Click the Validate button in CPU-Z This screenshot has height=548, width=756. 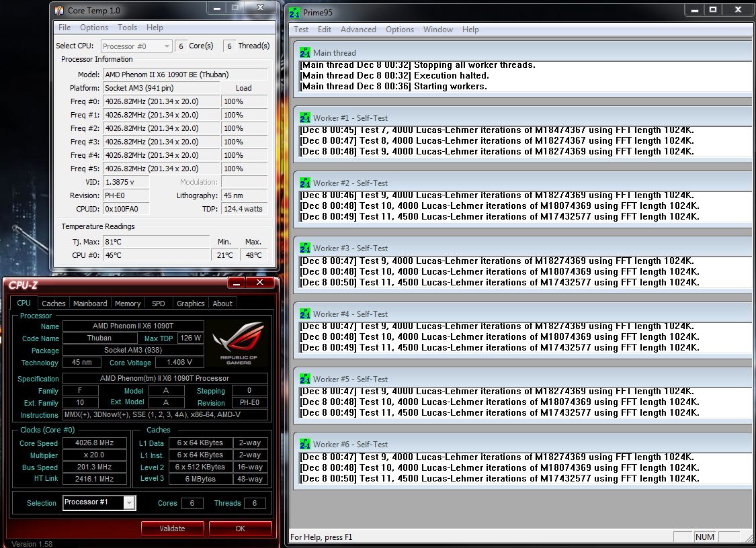[172, 529]
